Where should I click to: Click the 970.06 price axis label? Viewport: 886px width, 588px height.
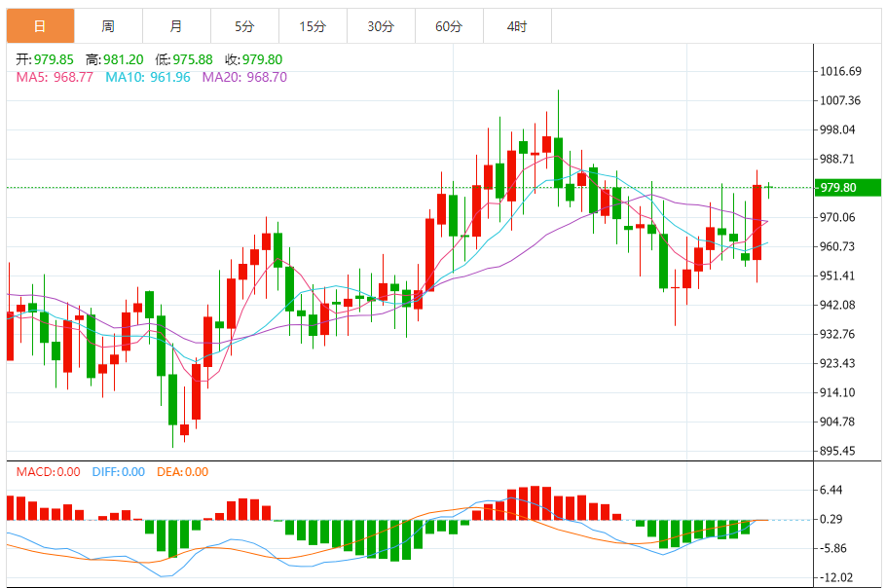pyautogui.click(x=838, y=217)
